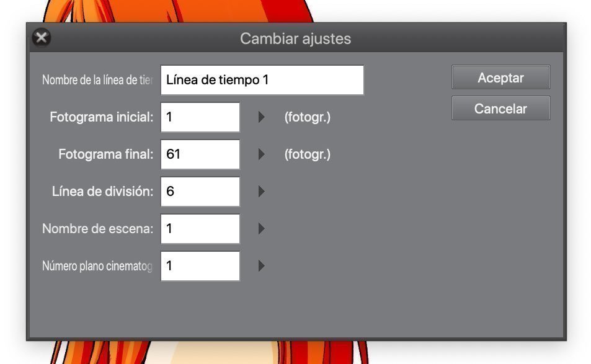Click the (fotogr.) unit beside Fotograma final
Viewport: 591px width, 364px height.
click(308, 154)
